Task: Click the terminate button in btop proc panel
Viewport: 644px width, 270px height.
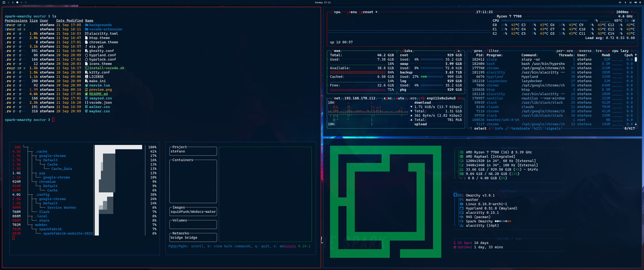Action: click(520, 128)
